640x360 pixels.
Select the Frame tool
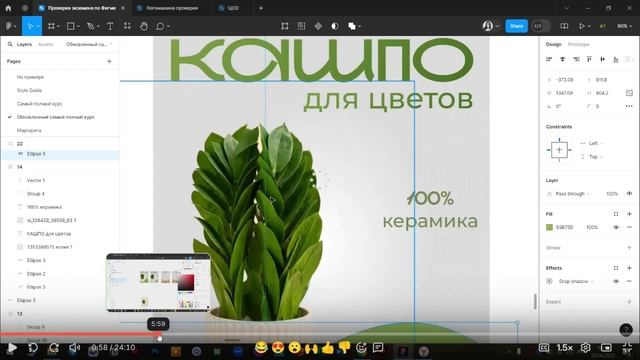point(51,26)
